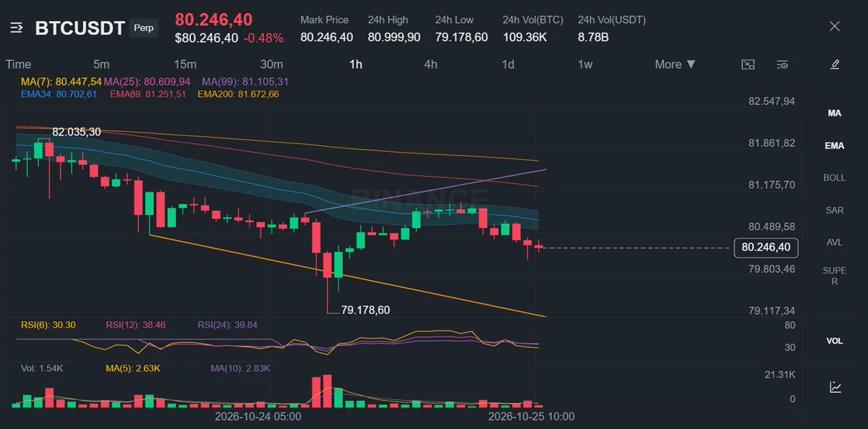The height and width of the screenshot is (429, 868).
Task: Click the line chart icon below VOL
Action: [x=835, y=387]
